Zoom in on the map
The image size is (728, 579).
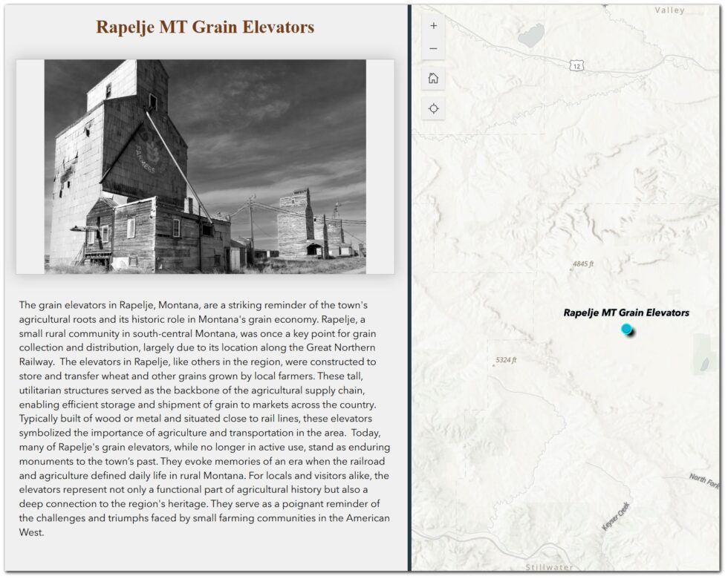coord(433,26)
